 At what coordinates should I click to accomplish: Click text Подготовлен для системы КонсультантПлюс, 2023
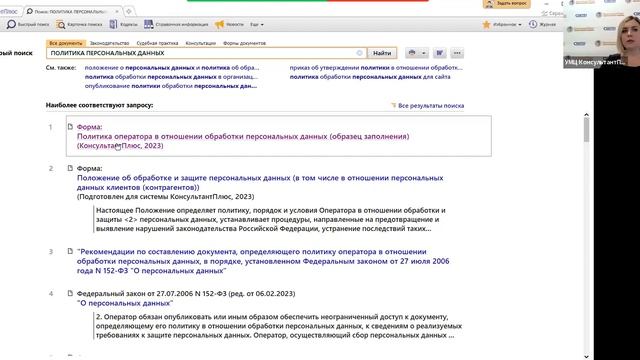(x=165, y=197)
